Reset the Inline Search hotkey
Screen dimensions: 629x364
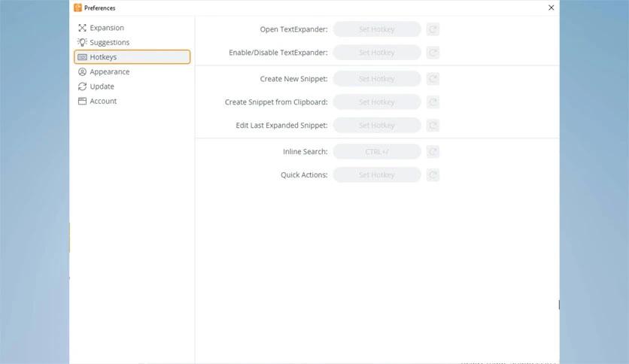(x=433, y=152)
